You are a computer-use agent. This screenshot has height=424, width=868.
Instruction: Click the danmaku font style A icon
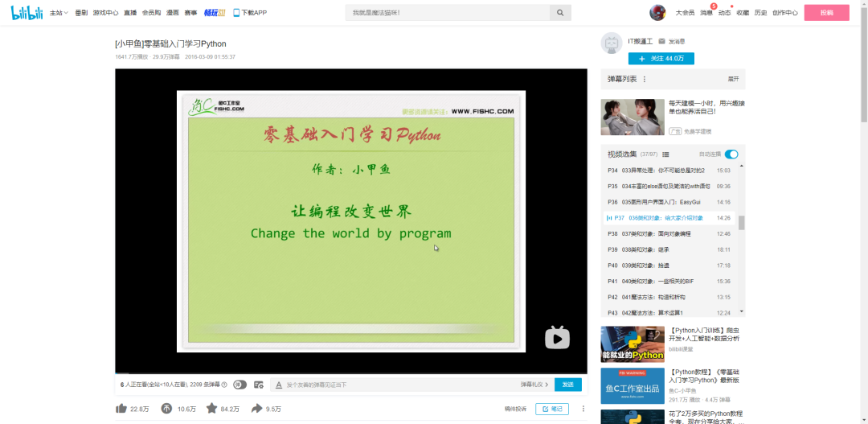click(278, 385)
